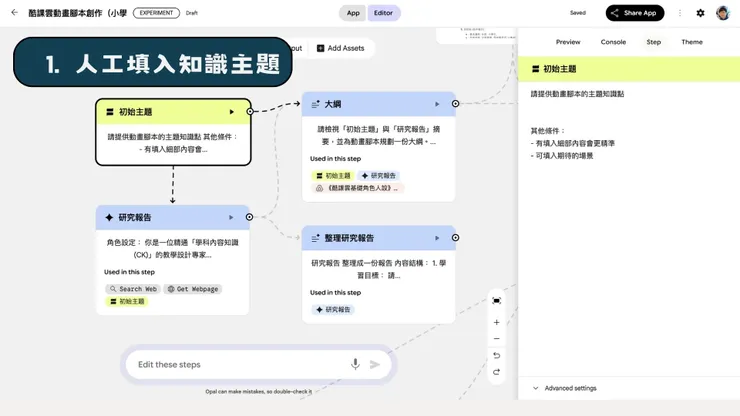Click fit-to-screen canvas icon

pos(496,301)
